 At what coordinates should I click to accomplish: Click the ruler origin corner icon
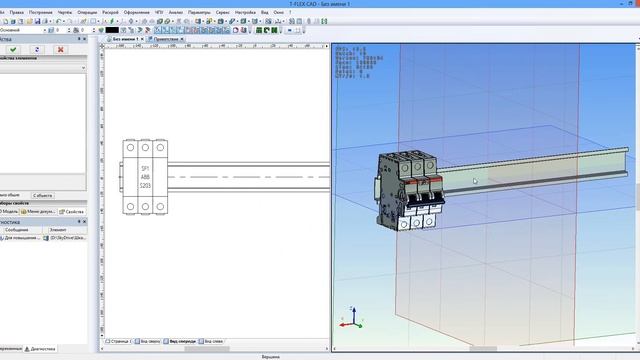click(x=102, y=46)
